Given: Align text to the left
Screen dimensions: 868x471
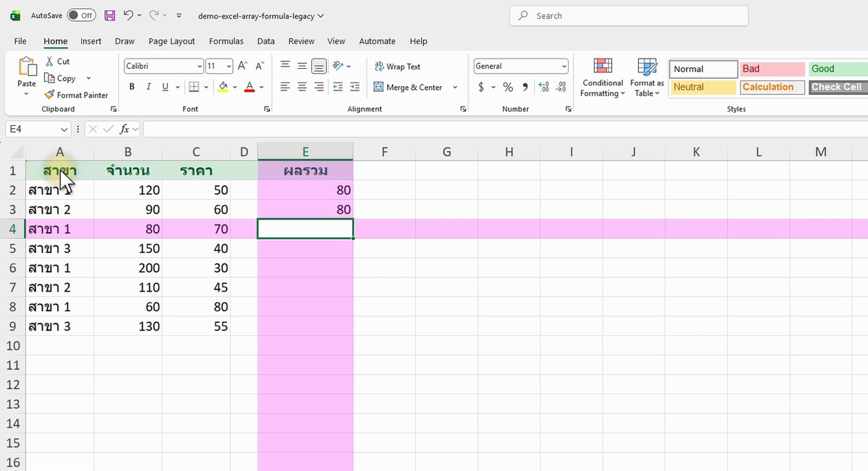Looking at the screenshot, I should 285,87.
